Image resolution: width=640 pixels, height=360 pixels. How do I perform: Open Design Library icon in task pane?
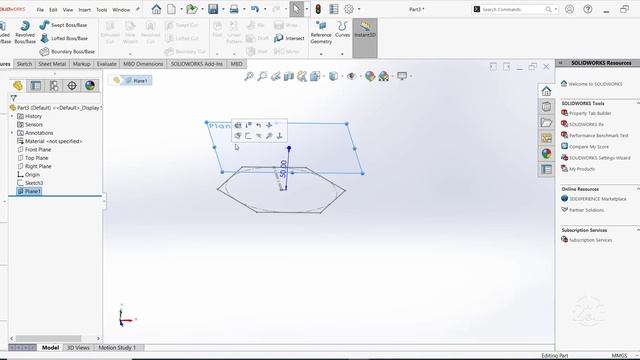546,107
